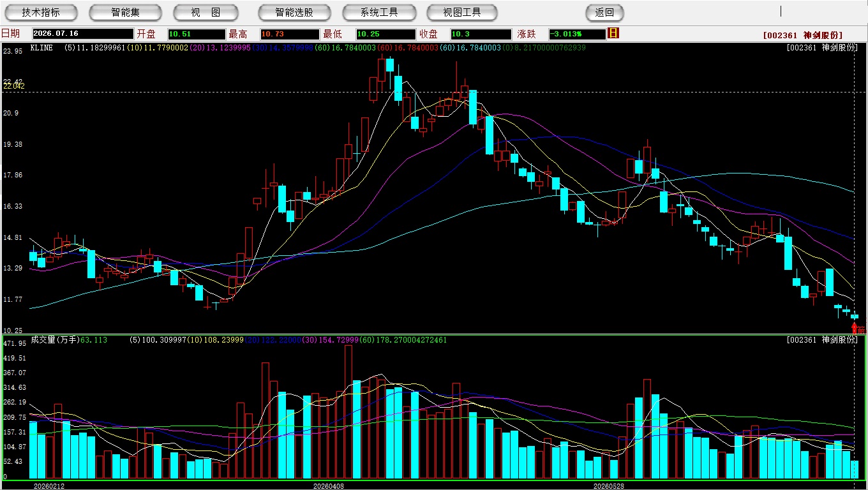Open the 系统工具 menu
Screen dimensions: 868x490
pyautogui.click(x=379, y=12)
